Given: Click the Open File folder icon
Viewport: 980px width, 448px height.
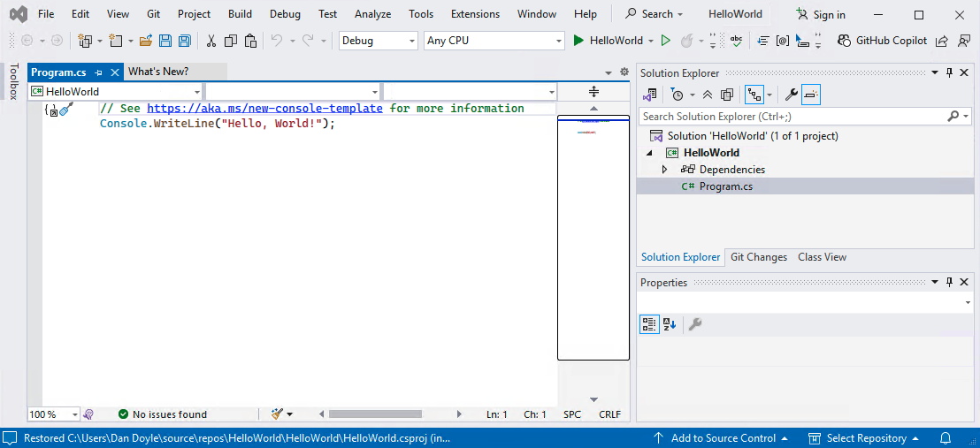Looking at the screenshot, I should tap(146, 41).
